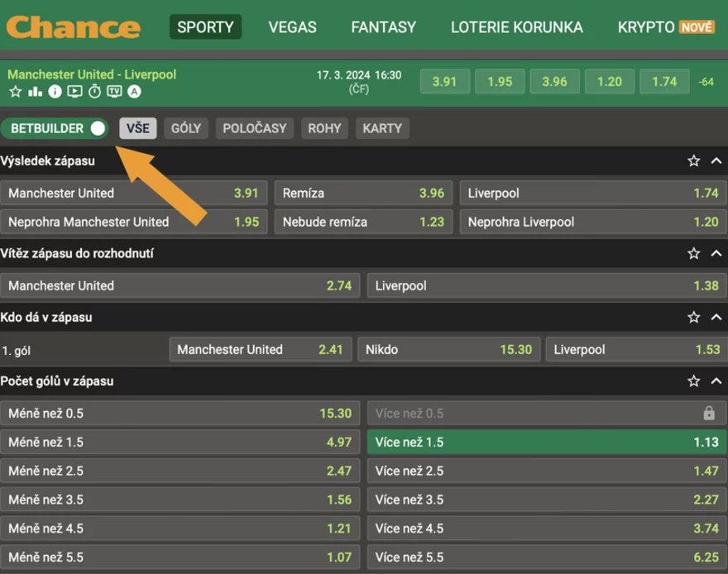This screenshot has width=728, height=574.
Task: Toggle the Betbuilder switch
Action: (x=55, y=128)
